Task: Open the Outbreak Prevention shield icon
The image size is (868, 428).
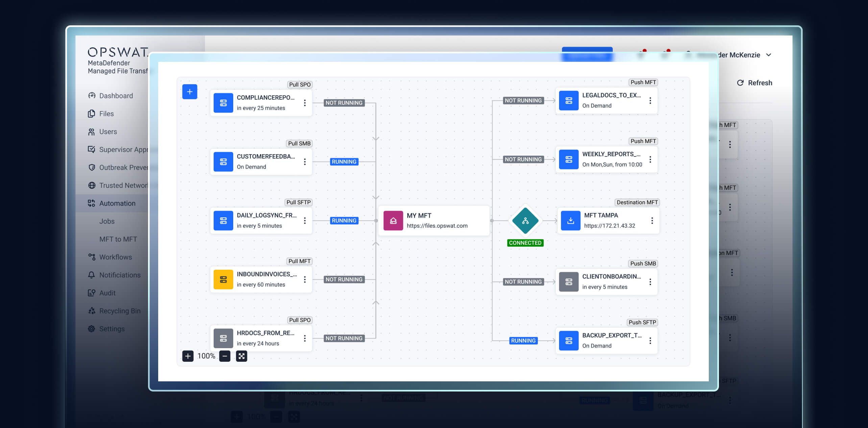Action: point(92,167)
